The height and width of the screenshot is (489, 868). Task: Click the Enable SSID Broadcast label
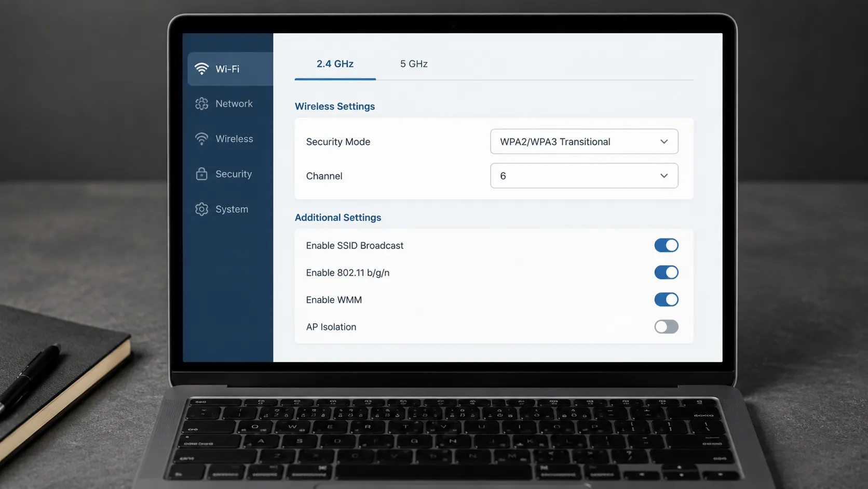[355, 245]
